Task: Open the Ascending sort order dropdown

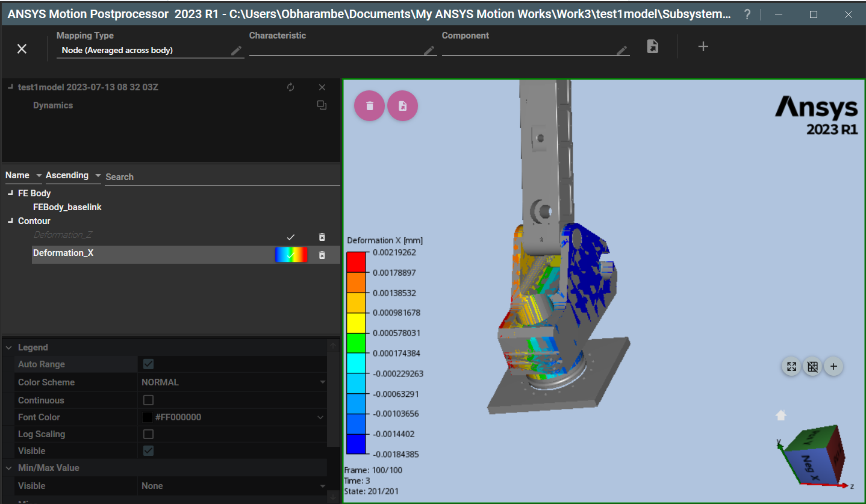Action: pyautogui.click(x=73, y=175)
